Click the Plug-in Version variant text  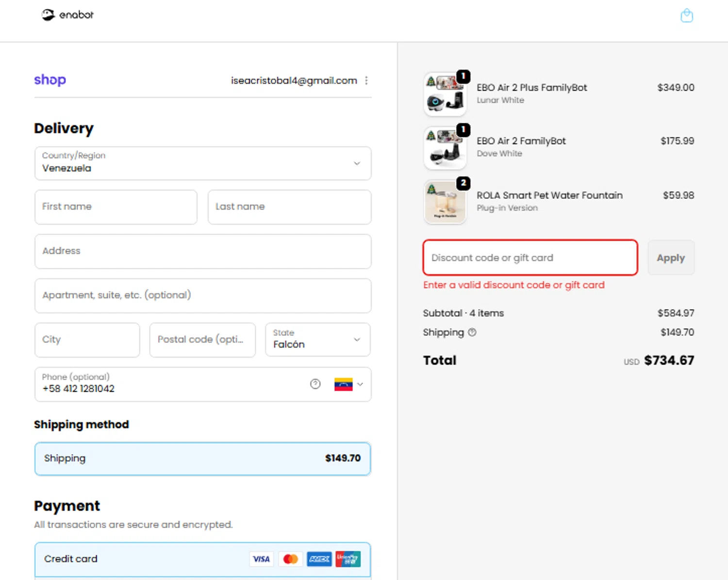click(x=507, y=208)
